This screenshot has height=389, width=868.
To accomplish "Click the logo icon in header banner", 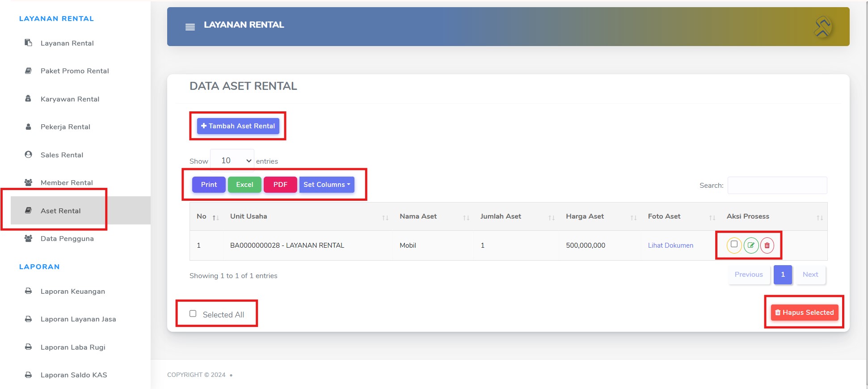I will (x=822, y=27).
